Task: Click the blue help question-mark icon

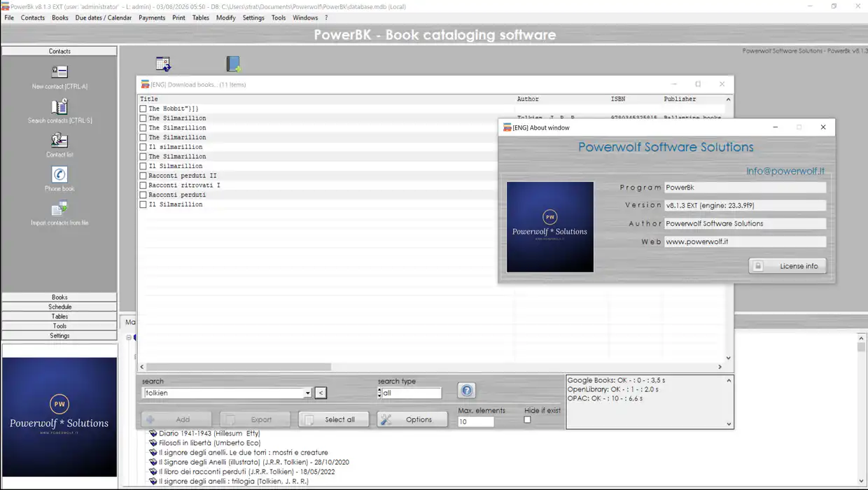Action: (467, 391)
